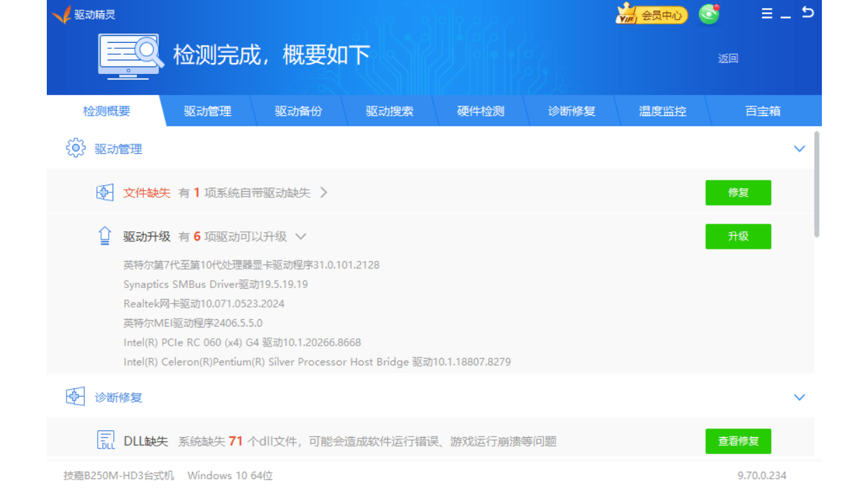Select the 英特尔第7代至第10代处理器显卡驱动程序 entry
Screen dimensions: 868x488
[252, 264]
